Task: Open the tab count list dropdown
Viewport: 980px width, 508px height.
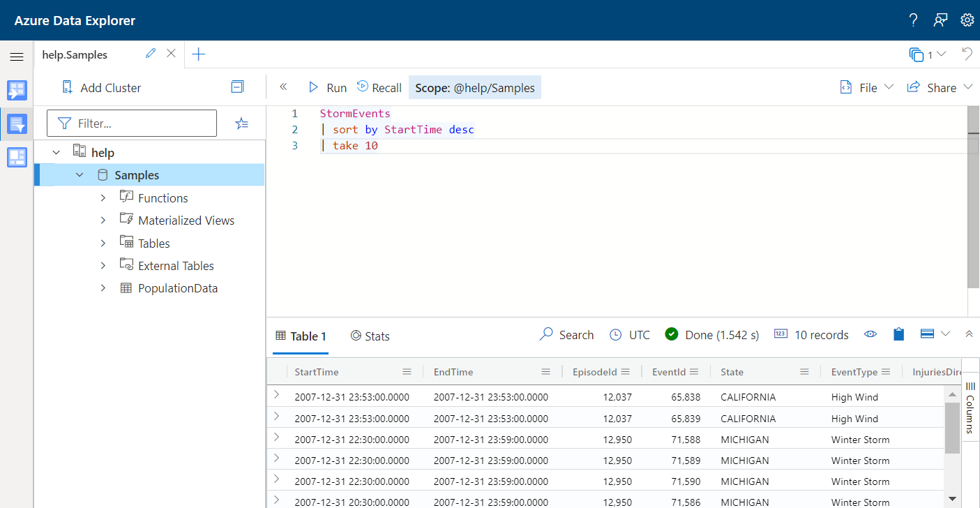Action: [928, 54]
